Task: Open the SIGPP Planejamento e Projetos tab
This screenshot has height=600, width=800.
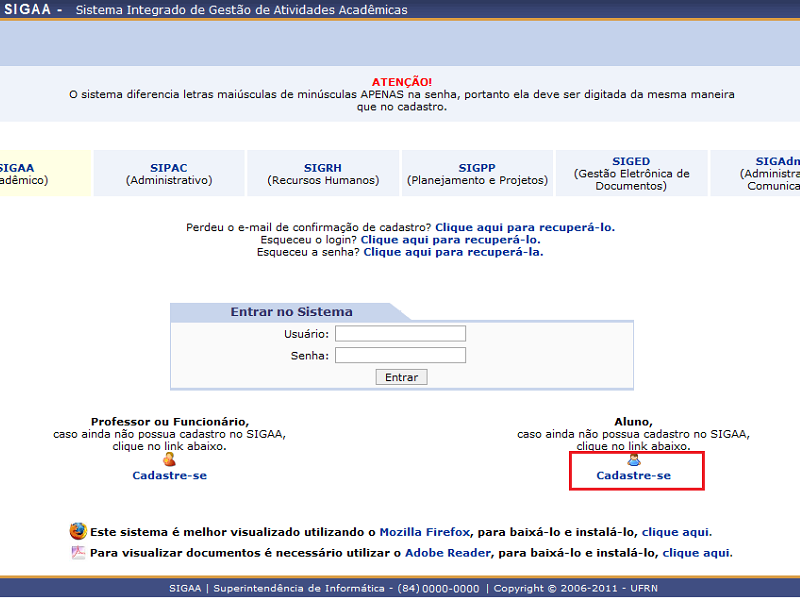Action: coord(477,174)
